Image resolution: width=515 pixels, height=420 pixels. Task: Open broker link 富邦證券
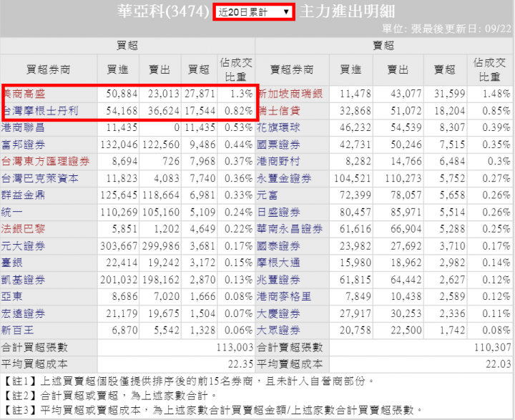click(23, 145)
